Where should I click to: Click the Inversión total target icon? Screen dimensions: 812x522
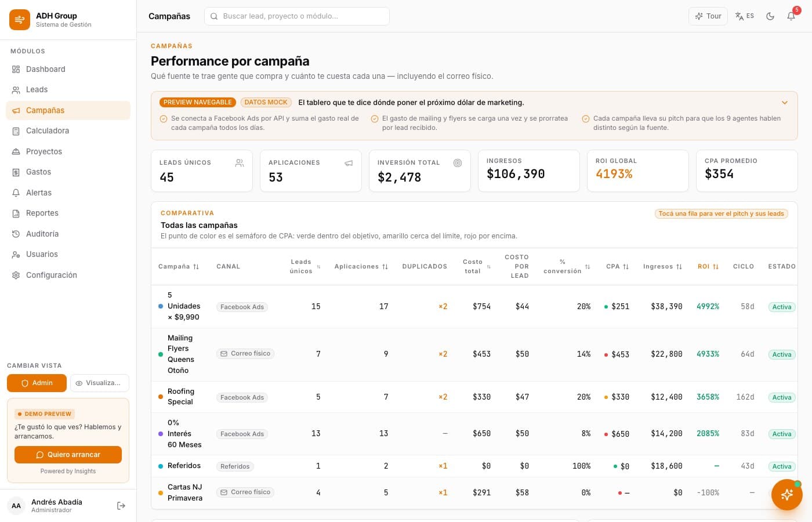(458, 163)
